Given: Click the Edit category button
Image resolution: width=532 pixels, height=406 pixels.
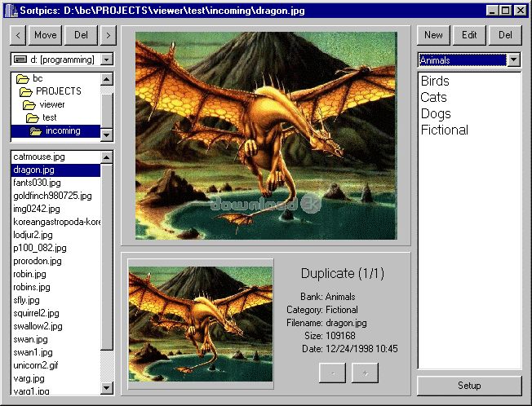Looking at the screenshot, I should (469, 35).
